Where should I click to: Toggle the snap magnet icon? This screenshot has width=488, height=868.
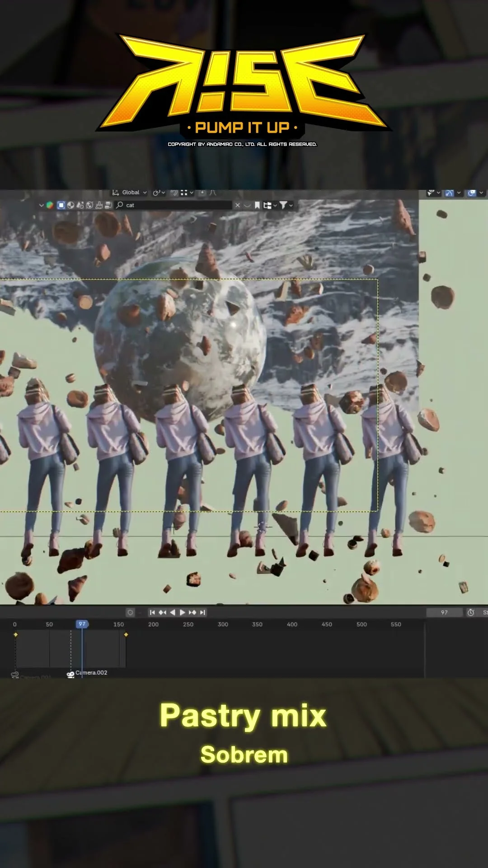tap(174, 193)
